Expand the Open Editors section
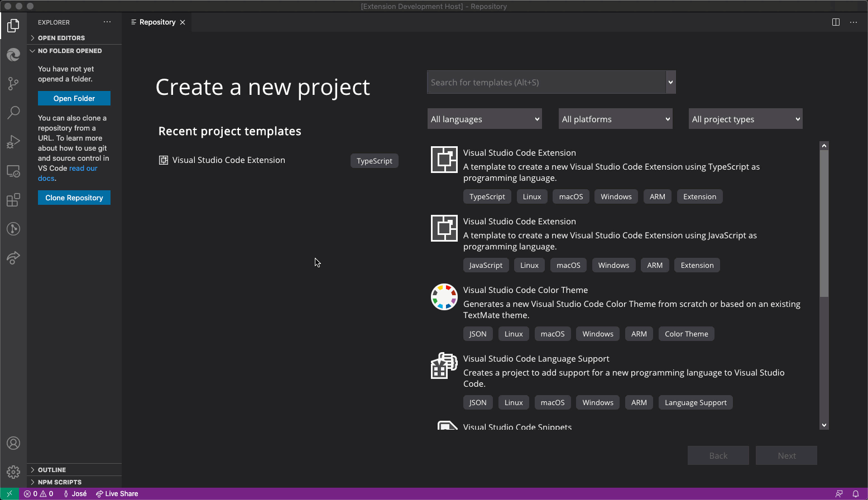This screenshot has width=868, height=500. 74,38
